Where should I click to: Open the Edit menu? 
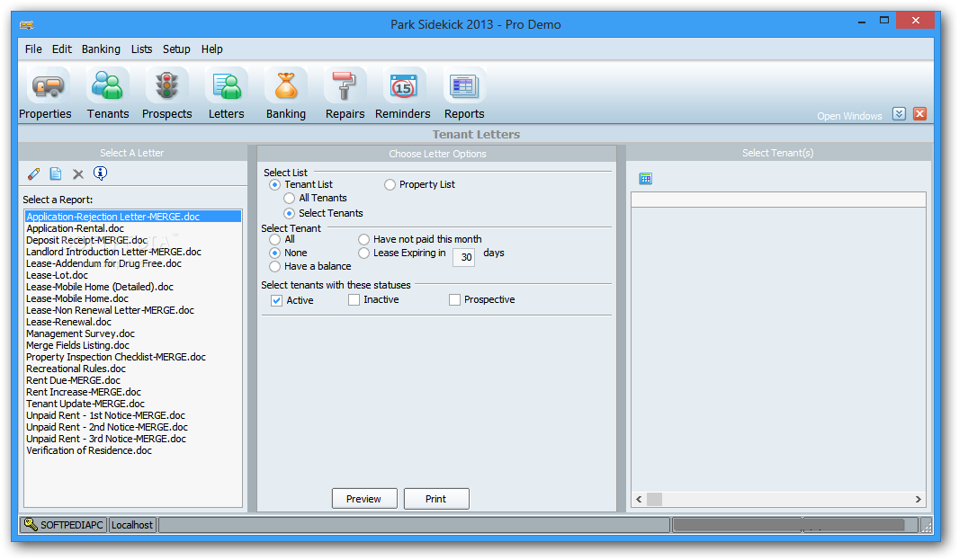pos(62,49)
